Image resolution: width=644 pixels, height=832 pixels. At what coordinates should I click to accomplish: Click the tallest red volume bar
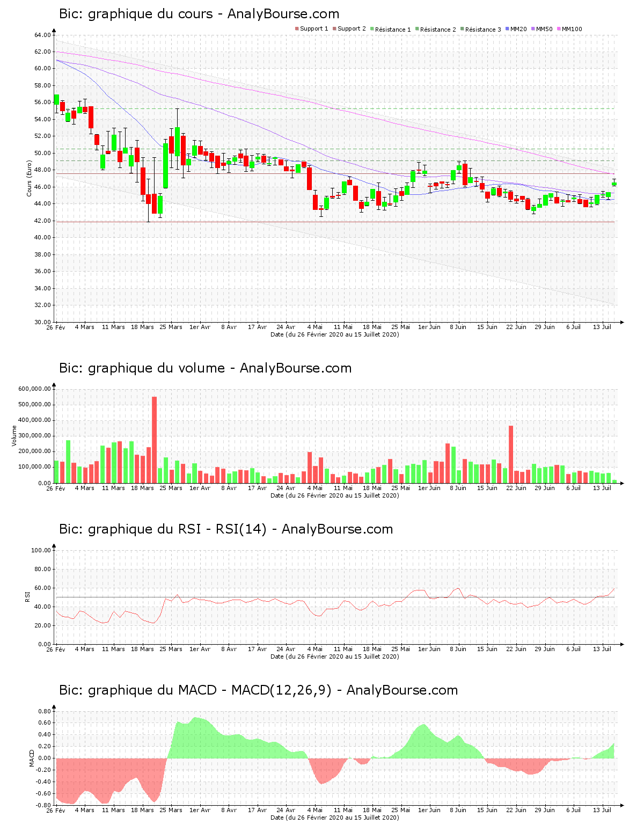[154, 440]
